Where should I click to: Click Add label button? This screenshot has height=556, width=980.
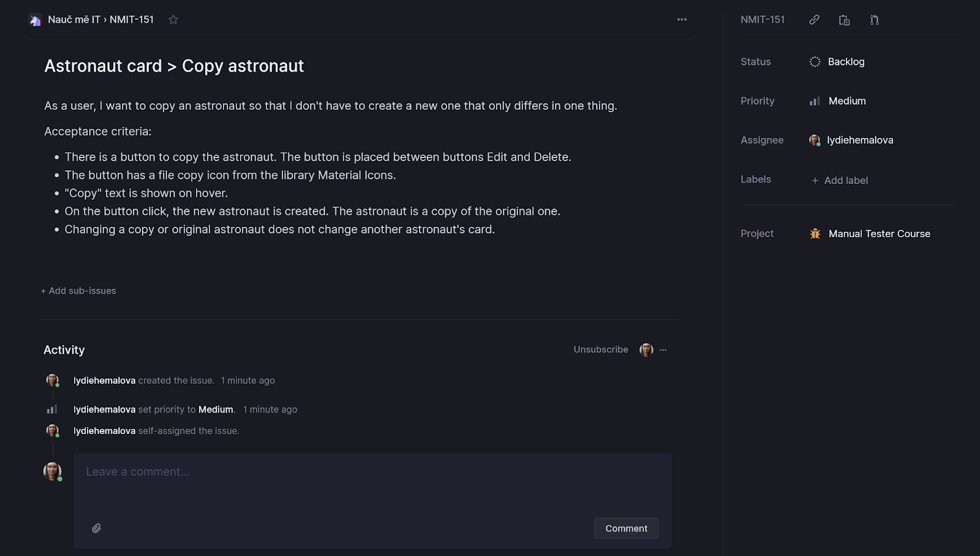[x=840, y=180]
